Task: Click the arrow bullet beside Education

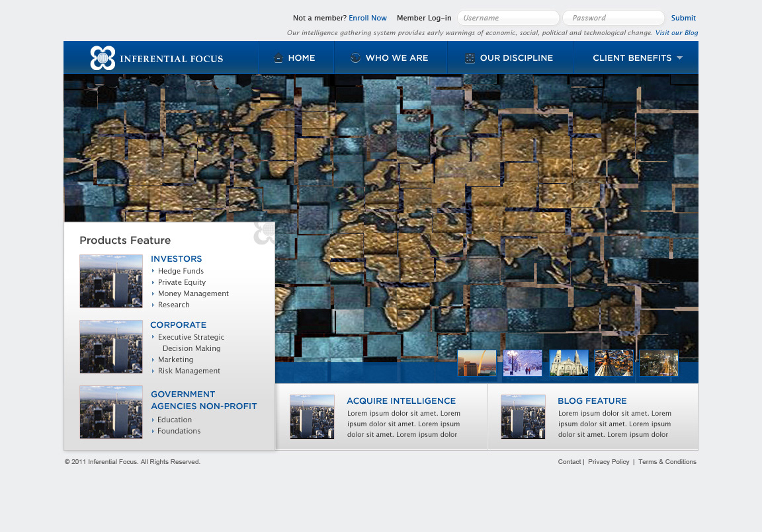Action: (x=153, y=420)
